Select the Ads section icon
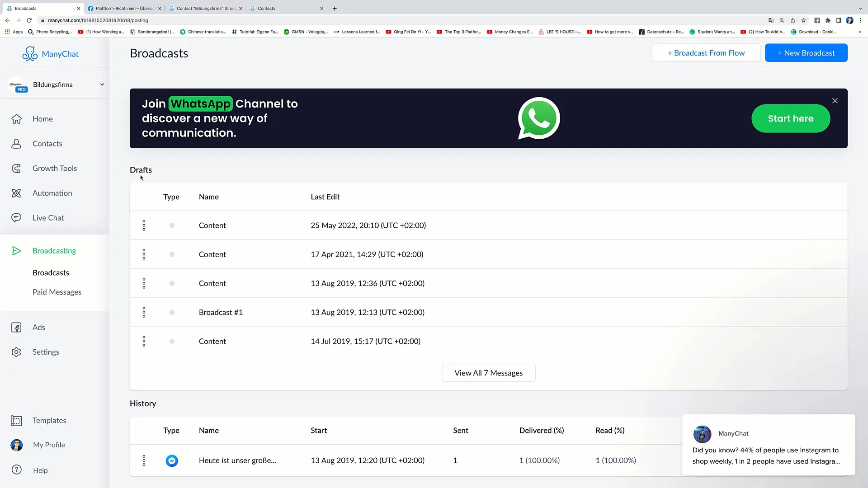Viewport: 868px width, 488px height. click(16, 327)
